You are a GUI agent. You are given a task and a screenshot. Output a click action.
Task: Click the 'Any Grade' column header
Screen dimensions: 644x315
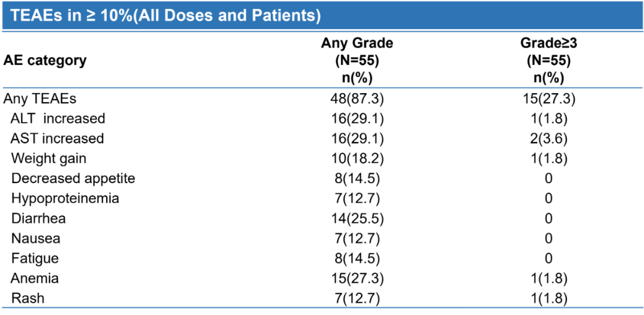pos(357,43)
